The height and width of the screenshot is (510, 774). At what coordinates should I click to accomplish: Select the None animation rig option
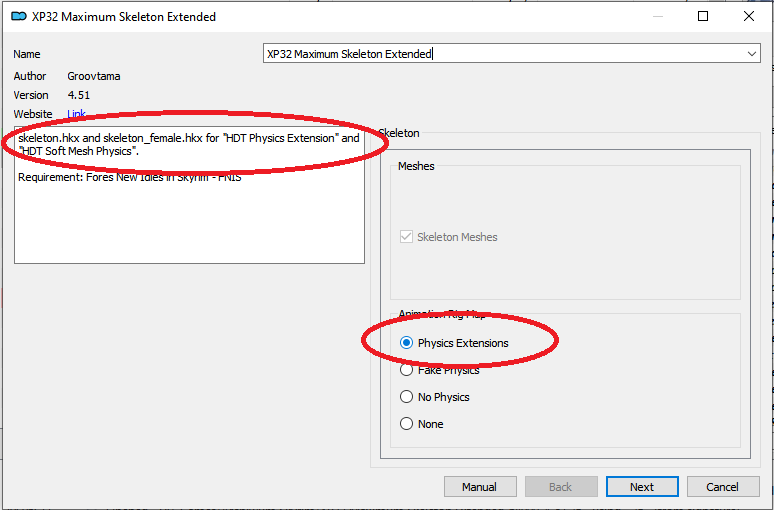coord(406,424)
